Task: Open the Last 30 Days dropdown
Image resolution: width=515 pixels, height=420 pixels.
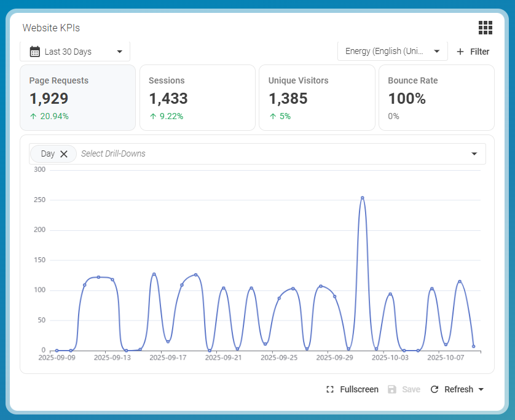Action: [x=75, y=52]
